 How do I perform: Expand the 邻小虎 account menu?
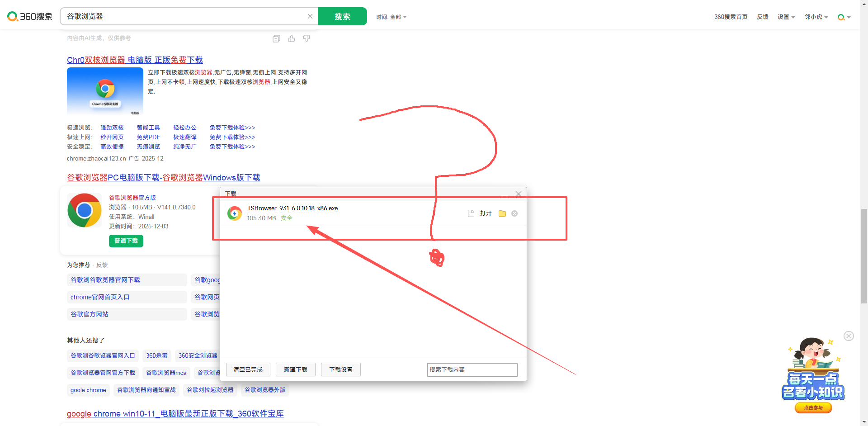click(816, 17)
